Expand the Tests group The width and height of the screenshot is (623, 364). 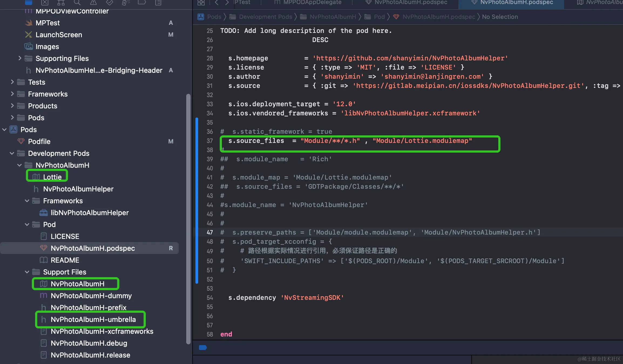(12, 82)
